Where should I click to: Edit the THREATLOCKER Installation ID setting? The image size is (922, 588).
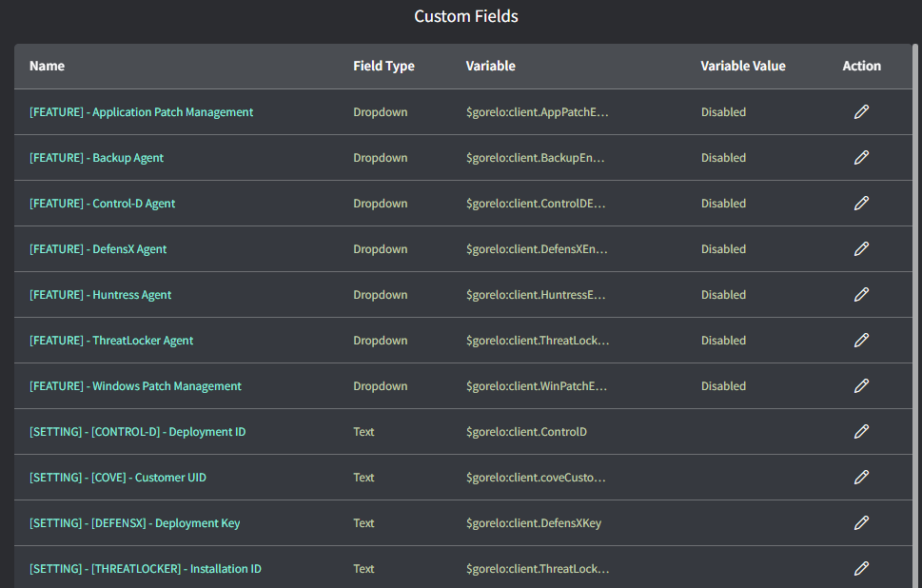[861, 569]
